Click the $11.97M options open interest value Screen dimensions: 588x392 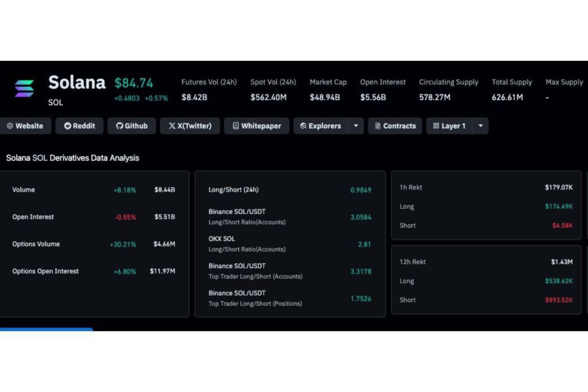tap(163, 271)
